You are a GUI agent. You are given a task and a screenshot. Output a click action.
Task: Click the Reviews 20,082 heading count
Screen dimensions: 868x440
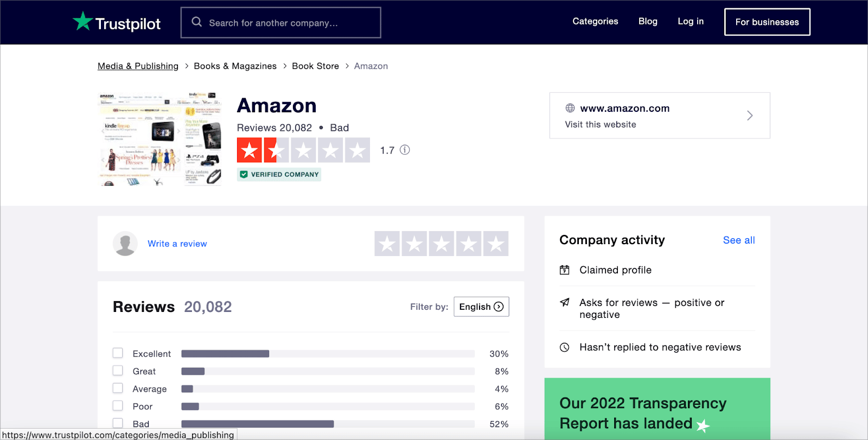pyautogui.click(x=208, y=307)
